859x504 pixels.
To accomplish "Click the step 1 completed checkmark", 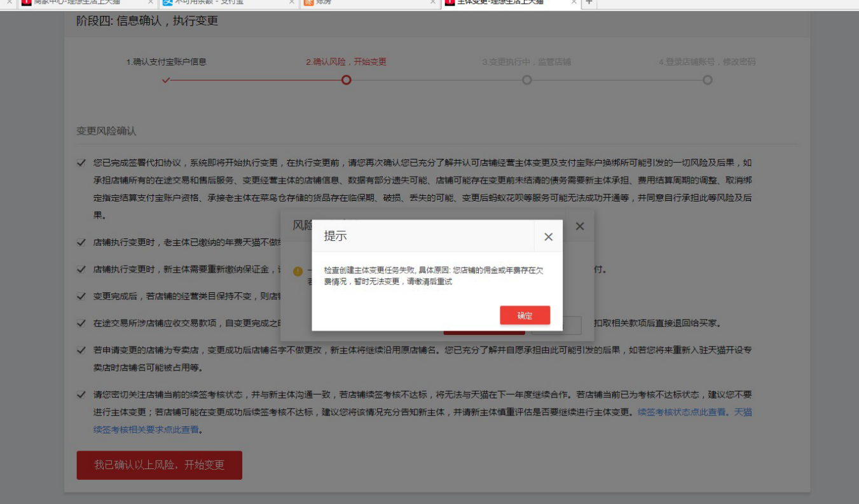I will [x=166, y=80].
